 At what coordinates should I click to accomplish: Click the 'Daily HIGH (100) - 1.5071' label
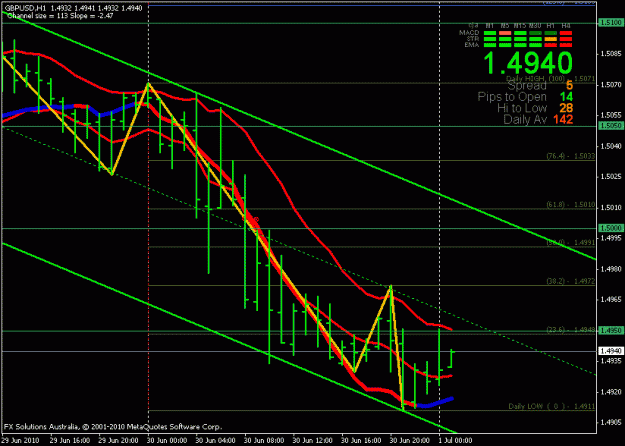coord(550,79)
